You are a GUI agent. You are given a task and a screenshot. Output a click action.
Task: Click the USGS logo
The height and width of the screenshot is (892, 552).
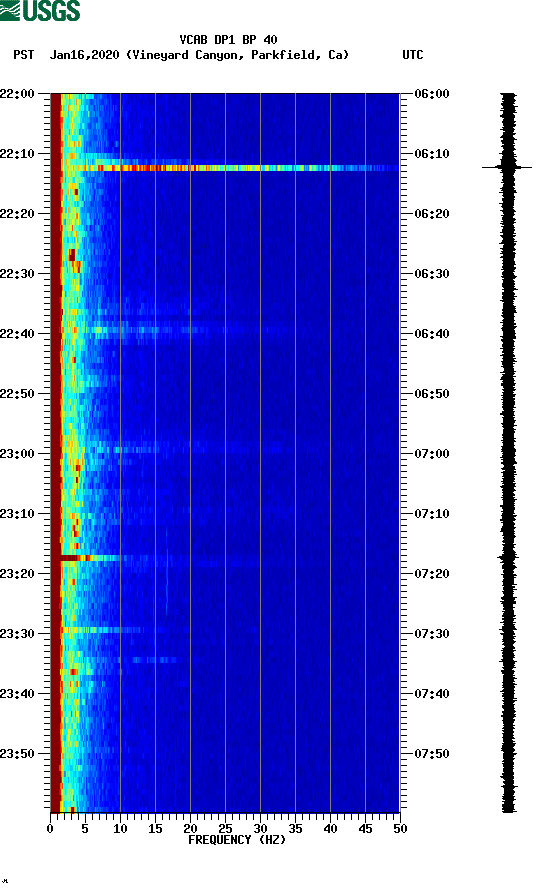tap(40, 10)
